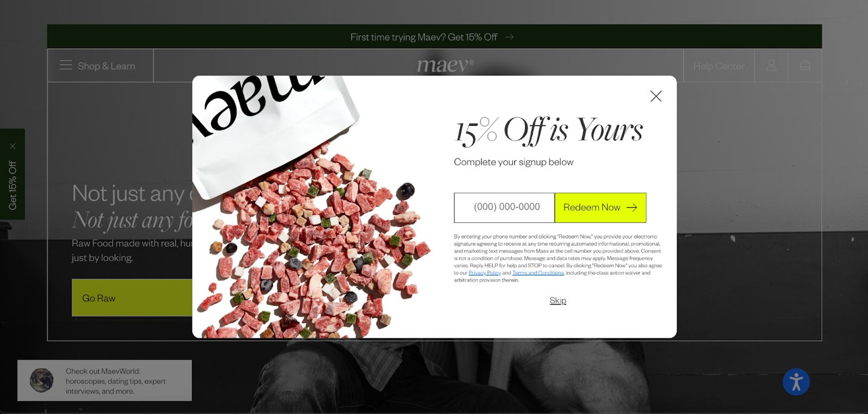868x414 pixels.
Task: Open the Get 15% Off side tab
Action: [12, 185]
